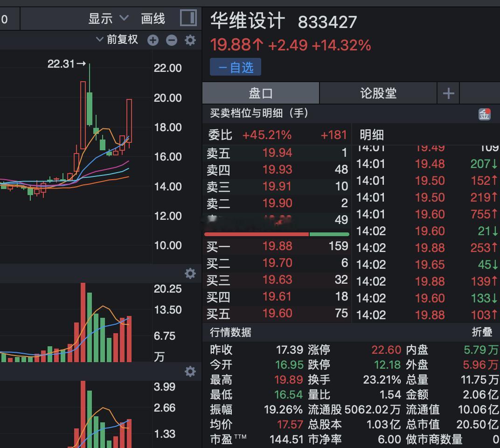
Task: Click trade detail 19.60 with 755 volume
Action: tap(426, 214)
